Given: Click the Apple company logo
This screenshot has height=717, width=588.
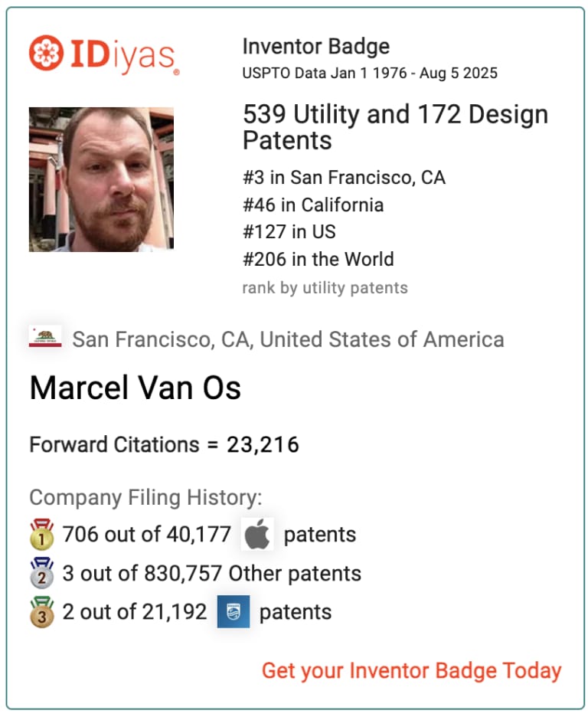Looking at the screenshot, I should click(257, 535).
